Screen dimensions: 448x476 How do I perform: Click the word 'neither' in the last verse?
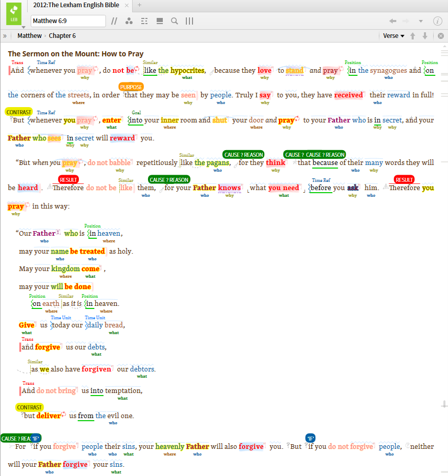pos(422,447)
